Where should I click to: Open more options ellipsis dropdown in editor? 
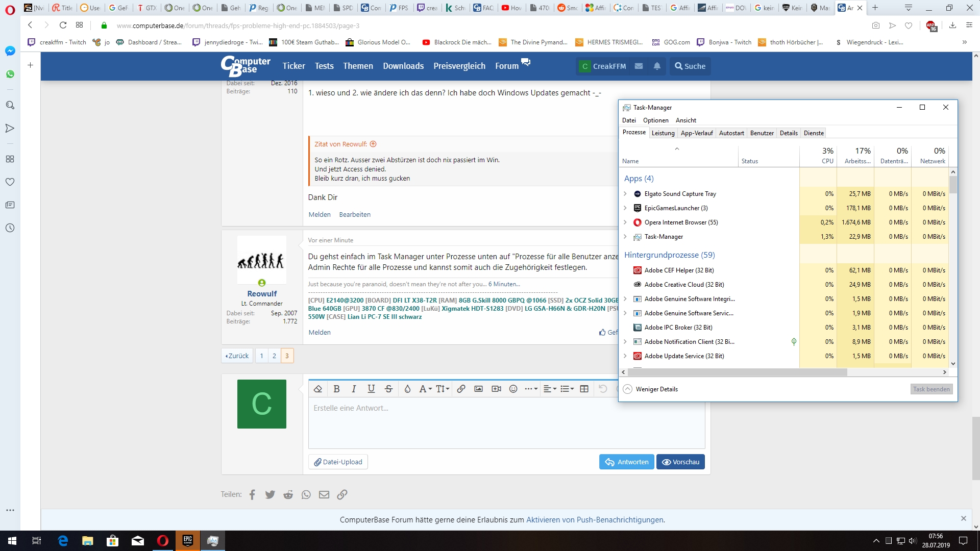tap(531, 389)
